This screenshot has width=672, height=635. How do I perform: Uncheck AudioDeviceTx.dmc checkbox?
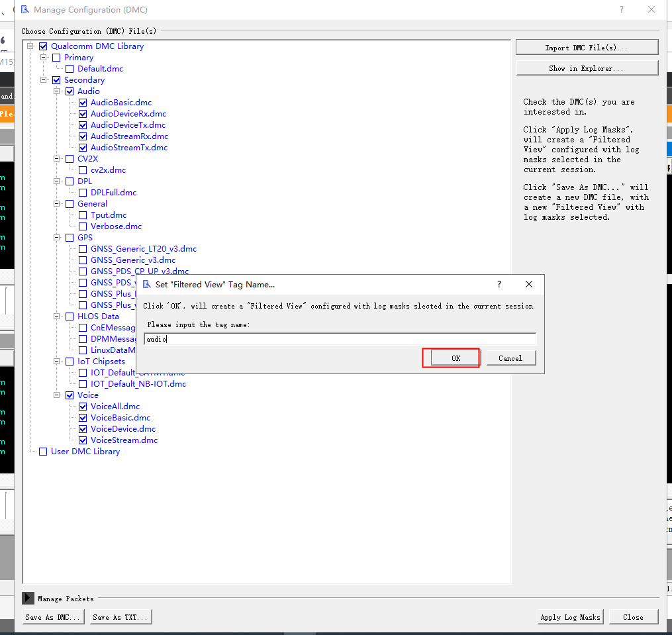click(x=83, y=125)
